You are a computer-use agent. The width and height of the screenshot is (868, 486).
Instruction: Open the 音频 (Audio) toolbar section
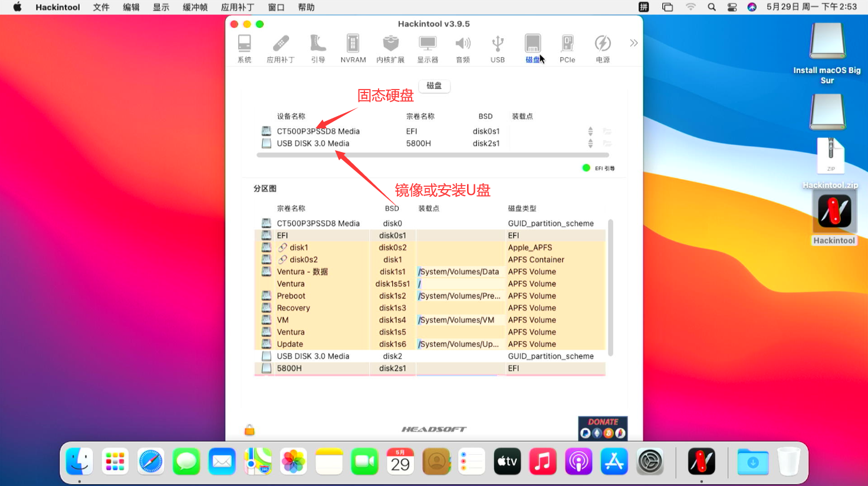click(x=463, y=48)
